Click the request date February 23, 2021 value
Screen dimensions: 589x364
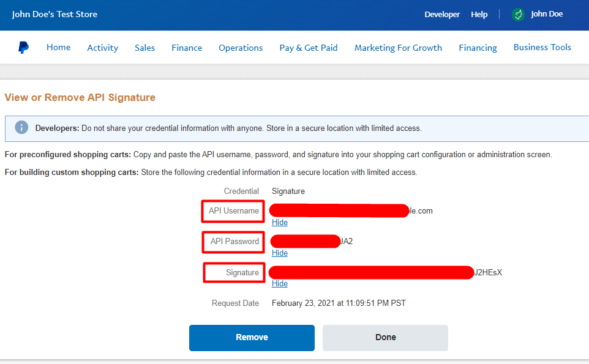339,303
